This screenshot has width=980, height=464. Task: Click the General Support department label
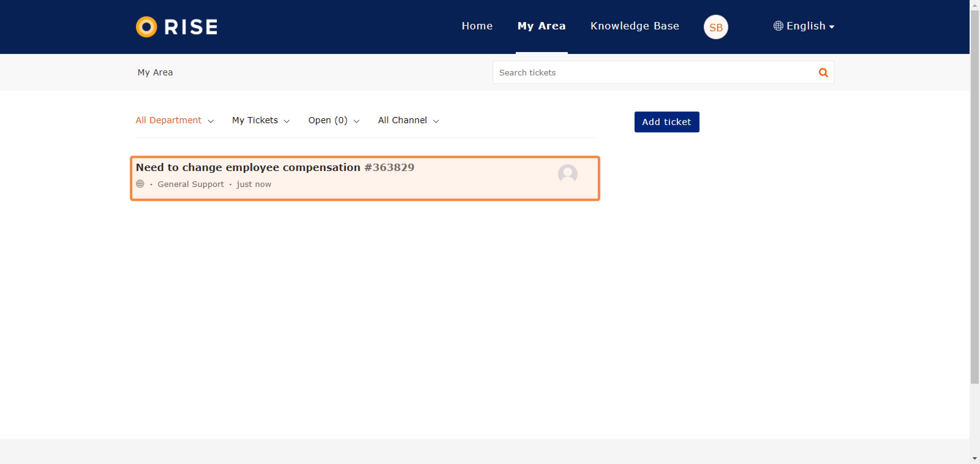pos(190,184)
